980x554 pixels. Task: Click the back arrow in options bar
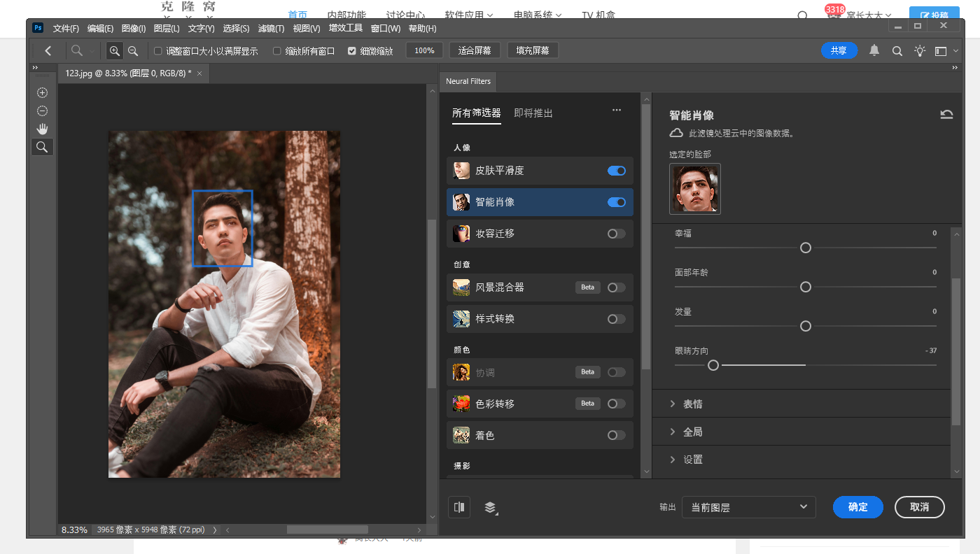[48, 51]
